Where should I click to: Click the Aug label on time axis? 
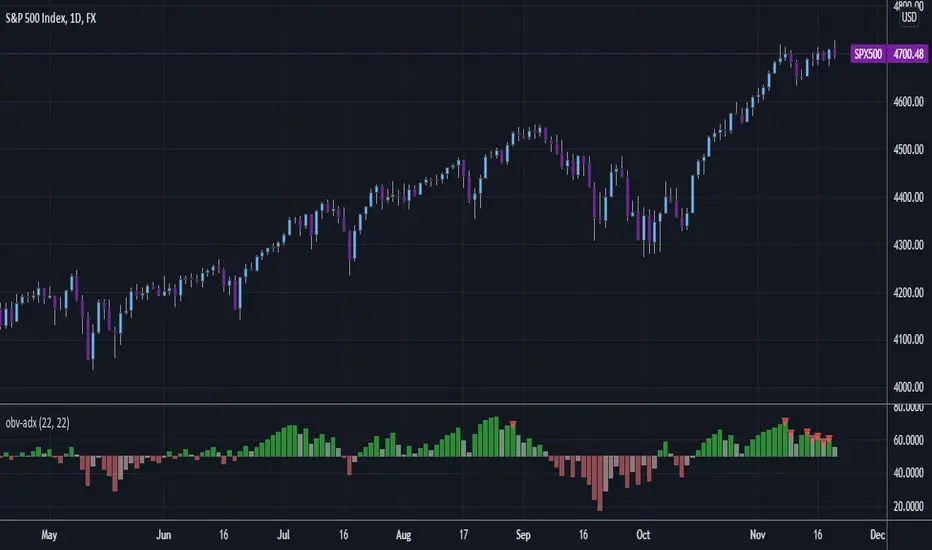click(x=404, y=535)
